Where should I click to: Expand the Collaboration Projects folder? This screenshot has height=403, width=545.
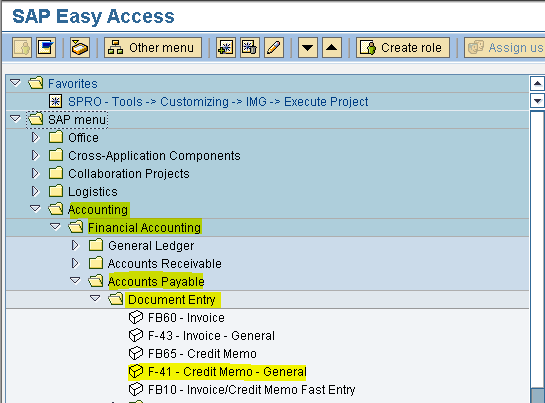click(35, 173)
